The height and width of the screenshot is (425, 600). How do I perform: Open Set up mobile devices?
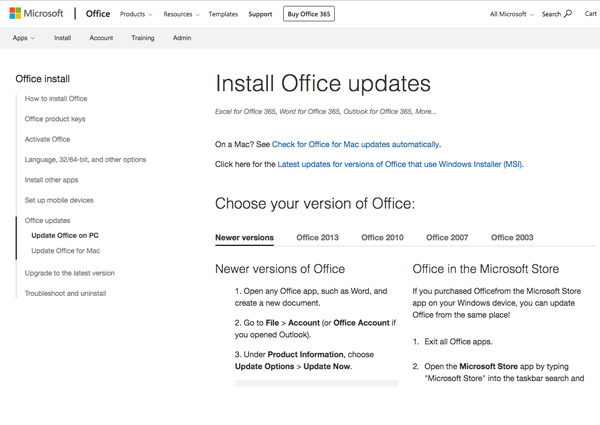point(59,200)
